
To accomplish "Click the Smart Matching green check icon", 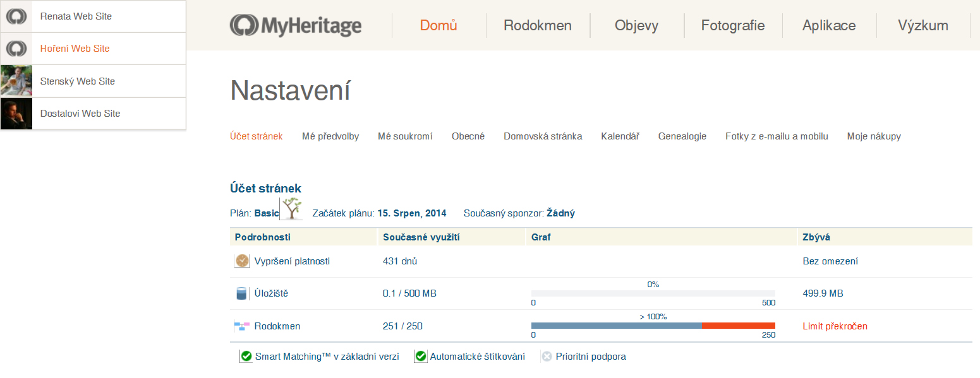I will click(246, 357).
